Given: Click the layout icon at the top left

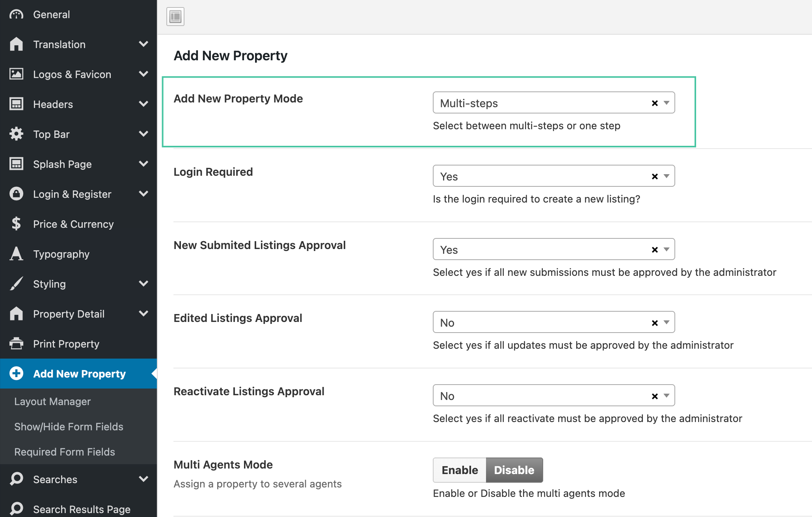Looking at the screenshot, I should (x=175, y=16).
